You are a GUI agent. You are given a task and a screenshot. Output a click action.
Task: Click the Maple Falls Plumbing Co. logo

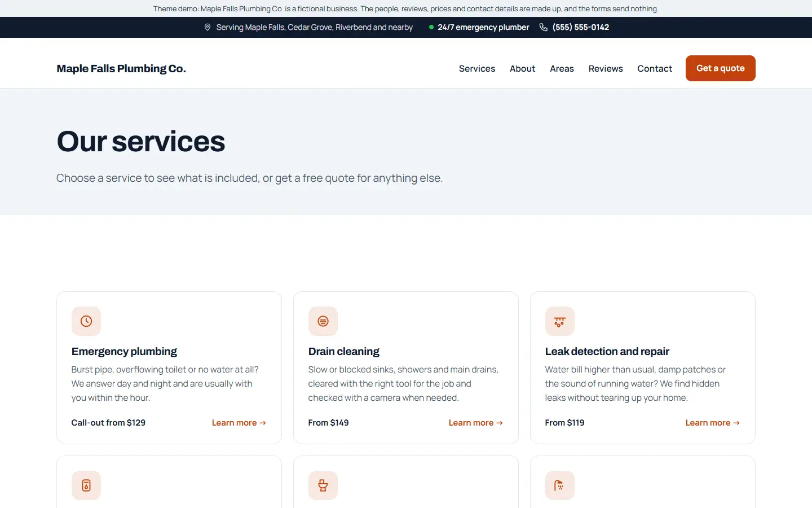click(x=121, y=68)
